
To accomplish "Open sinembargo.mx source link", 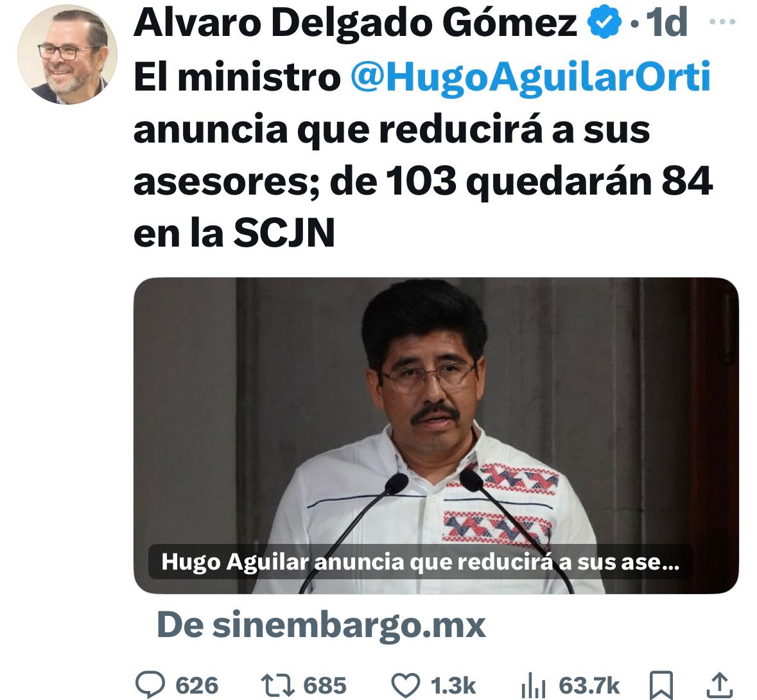I will pos(321,626).
